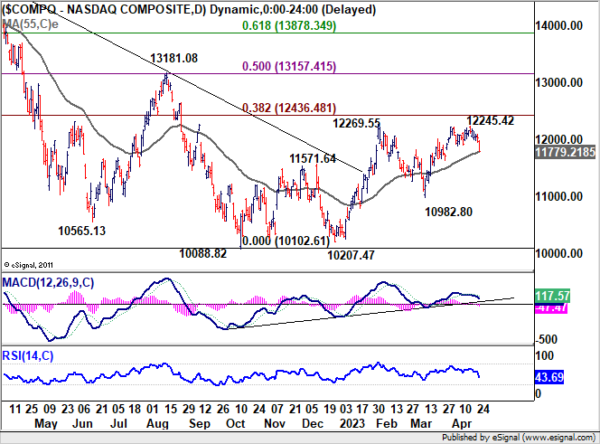
Task: Select the MACD(12,26,9,C) indicator label
Action: tap(48, 282)
